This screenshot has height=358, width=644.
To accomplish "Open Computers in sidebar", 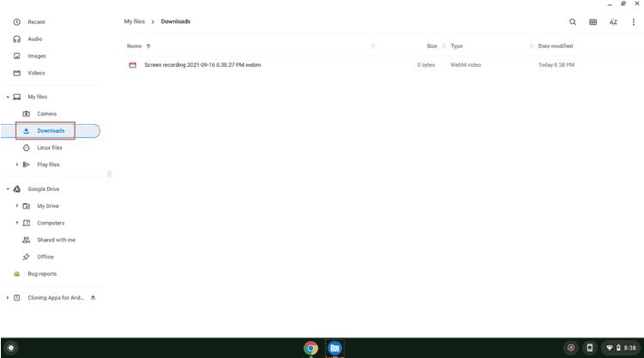I will (51, 223).
